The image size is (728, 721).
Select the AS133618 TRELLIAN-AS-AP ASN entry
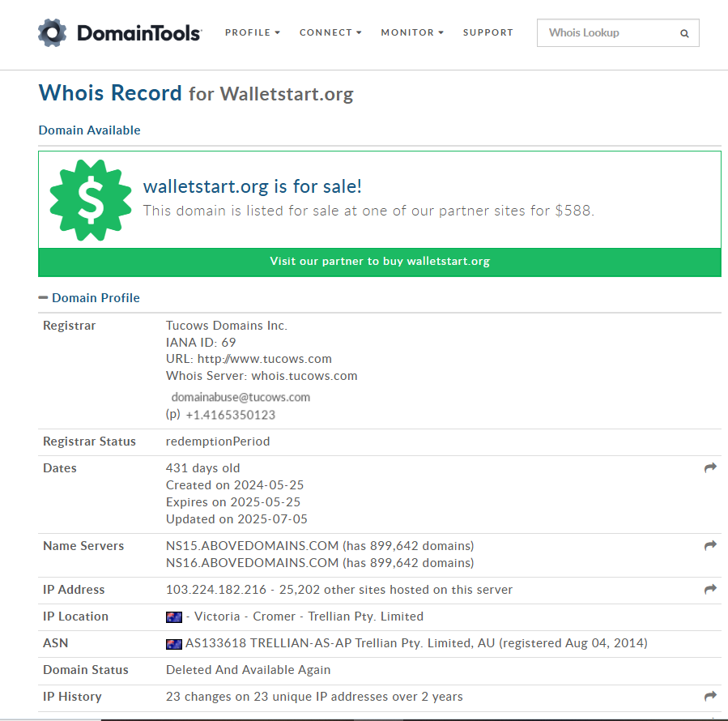416,643
